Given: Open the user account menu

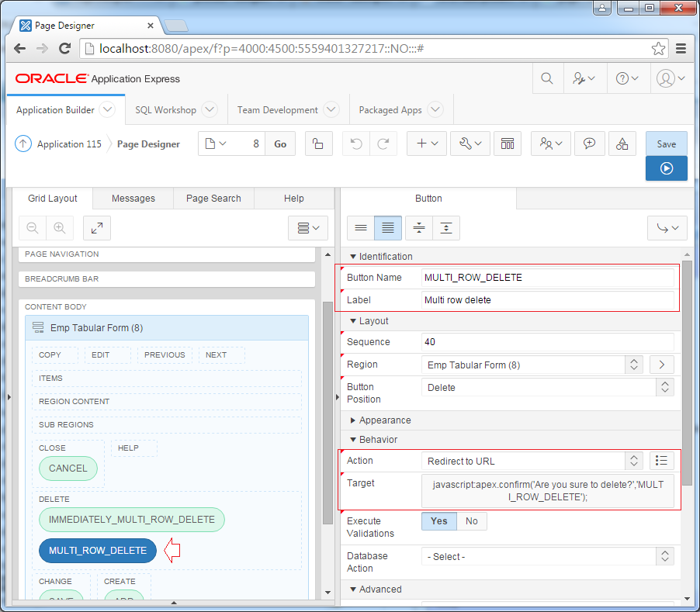Looking at the screenshot, I should point(671,78).
